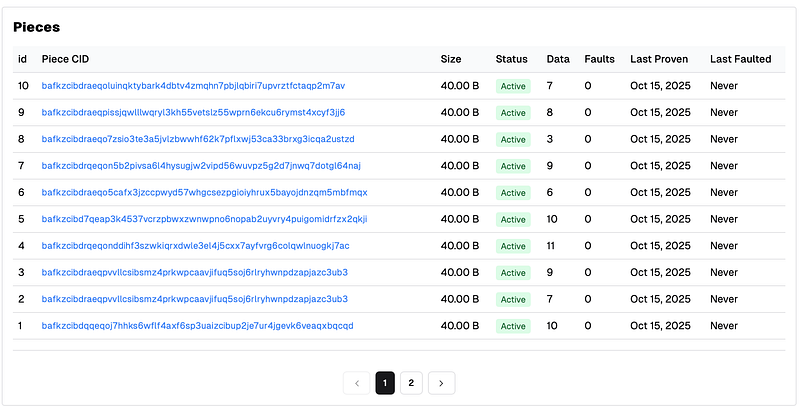Open the Piece CID link for piece 10
Screen dimensions: 800x409
click(193, 86)
